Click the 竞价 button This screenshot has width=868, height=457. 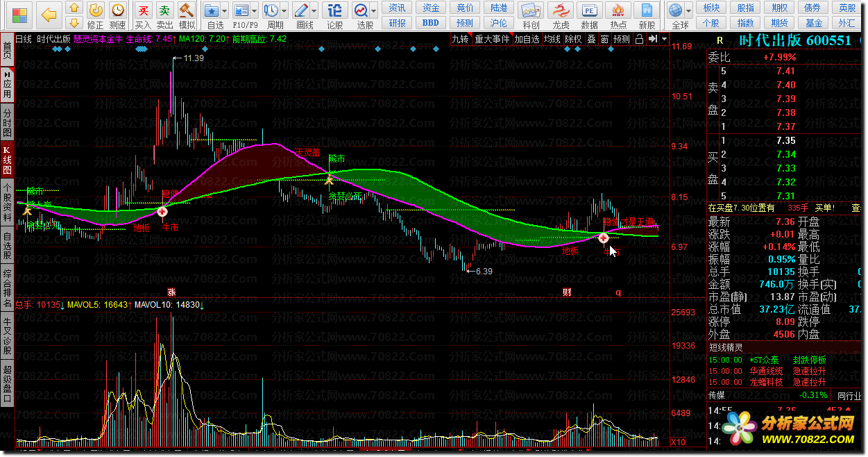pos(465,8)
